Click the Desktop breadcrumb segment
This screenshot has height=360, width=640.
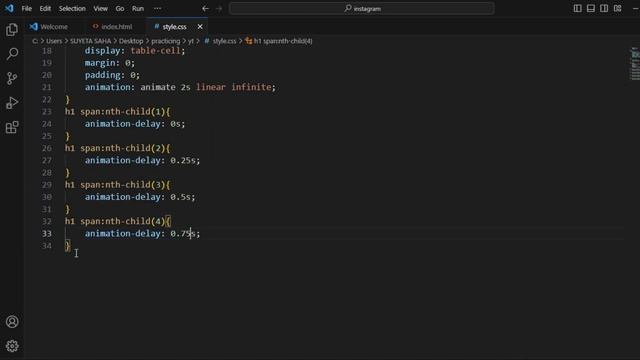tap(131, 41)
